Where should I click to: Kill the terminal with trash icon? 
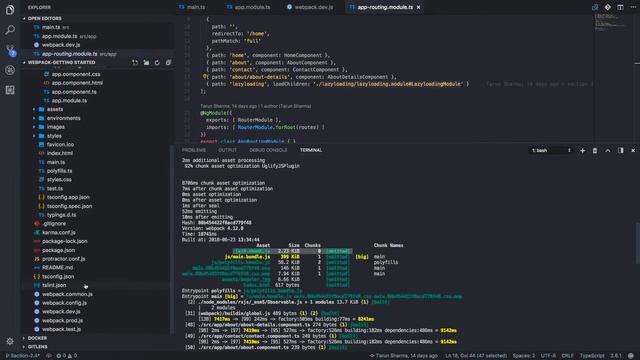[x=595, y=151]
